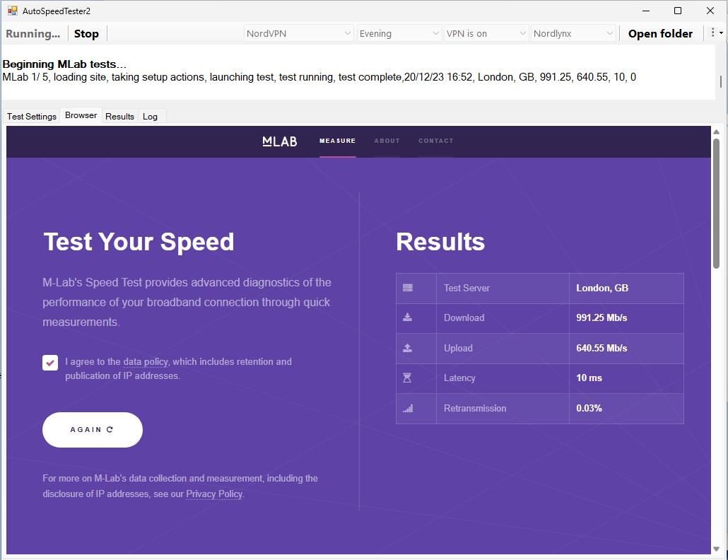Click the scroll down arrow of browser pane

(717, 549)
